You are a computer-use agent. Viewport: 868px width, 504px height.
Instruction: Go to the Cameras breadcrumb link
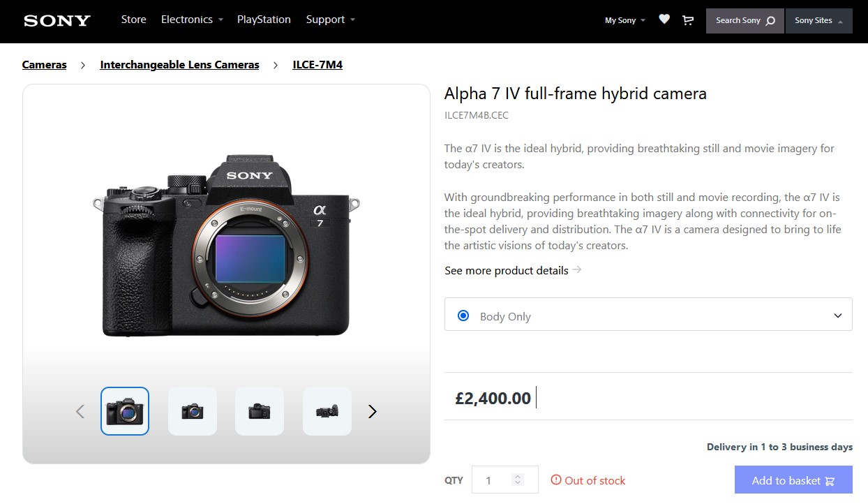[45, 65]
